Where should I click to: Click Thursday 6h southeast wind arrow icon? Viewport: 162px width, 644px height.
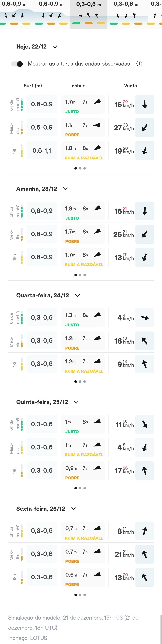coord(145,424)
